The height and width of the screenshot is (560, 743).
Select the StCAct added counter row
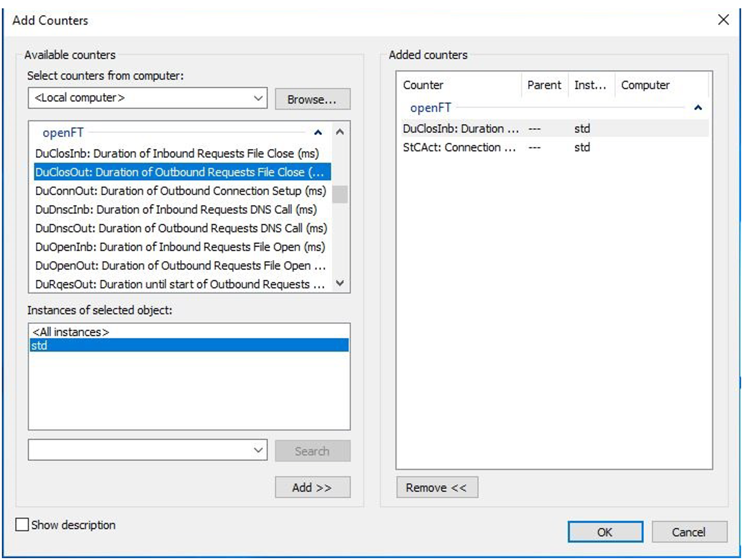(459, 148)
